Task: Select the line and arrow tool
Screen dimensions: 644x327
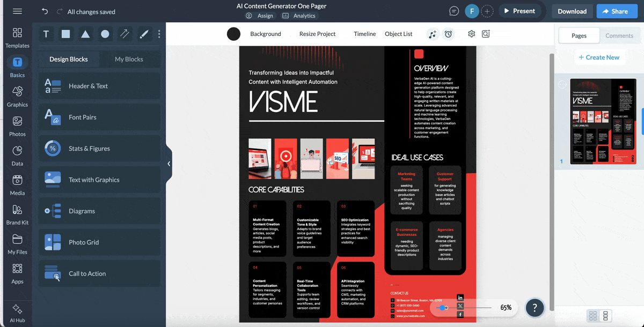Action: pos(125,34)
